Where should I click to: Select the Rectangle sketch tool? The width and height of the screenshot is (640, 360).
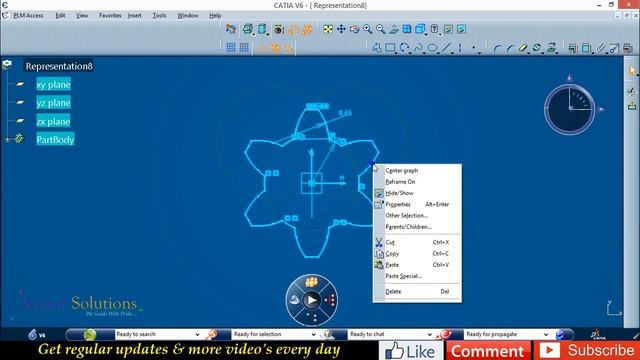[390, 48]
